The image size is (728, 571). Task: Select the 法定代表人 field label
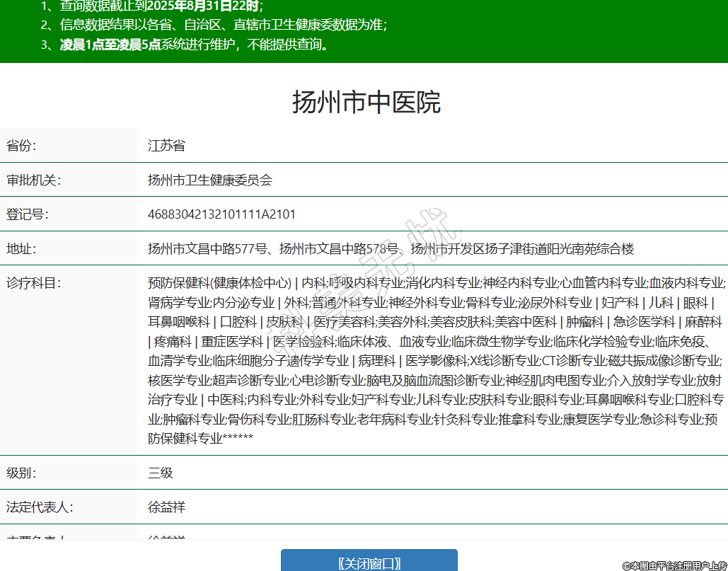40,507
